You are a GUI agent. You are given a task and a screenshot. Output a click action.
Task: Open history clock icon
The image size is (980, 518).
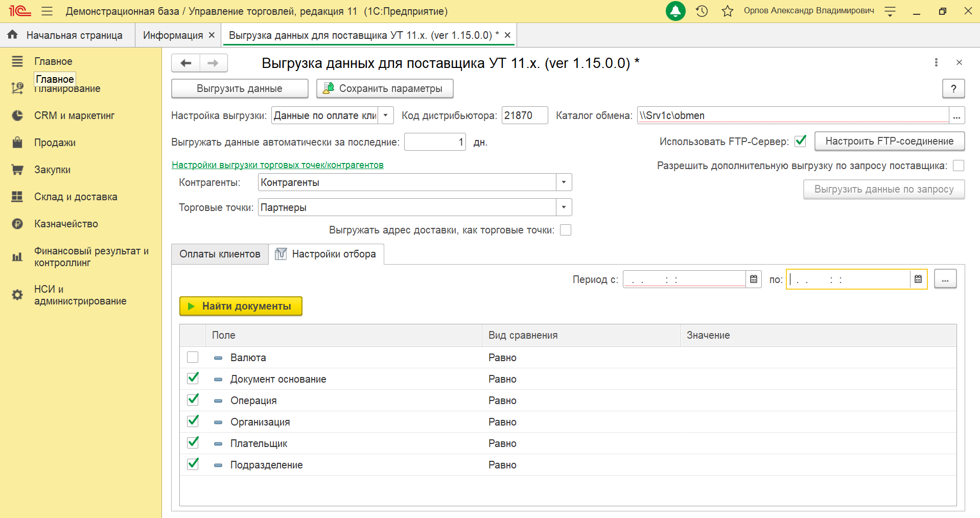coord(702,11)
